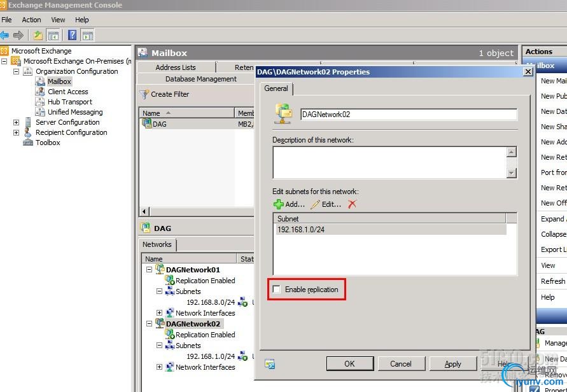
Task: Switch to the Address Lists tab
Action: [x=176, y=67]
